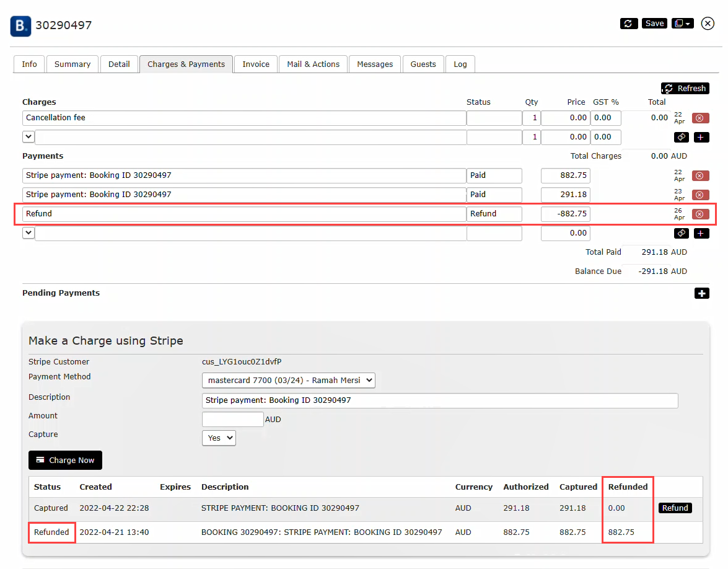Viewport: 728px width, 569px height.
Task: Delete the 882.75 Stripe payment dated 22 Apr
Action: tap(700, 175)
